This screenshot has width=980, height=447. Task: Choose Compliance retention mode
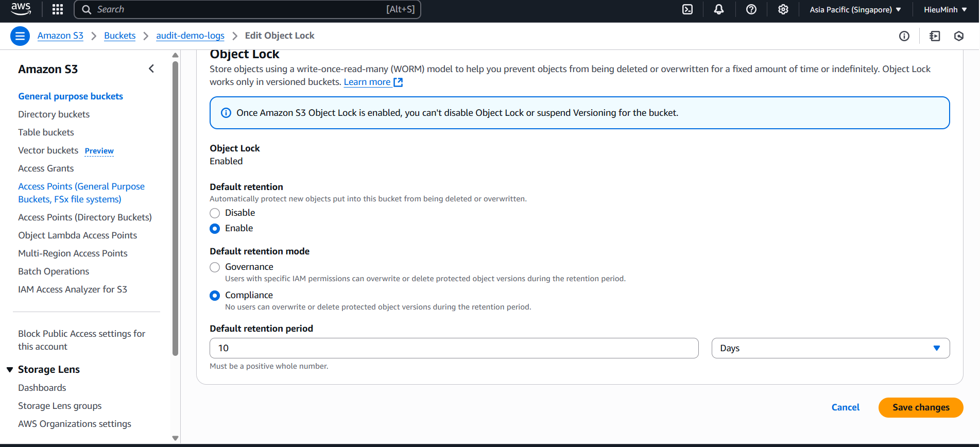pyautogui.click(x=215, y=296)
